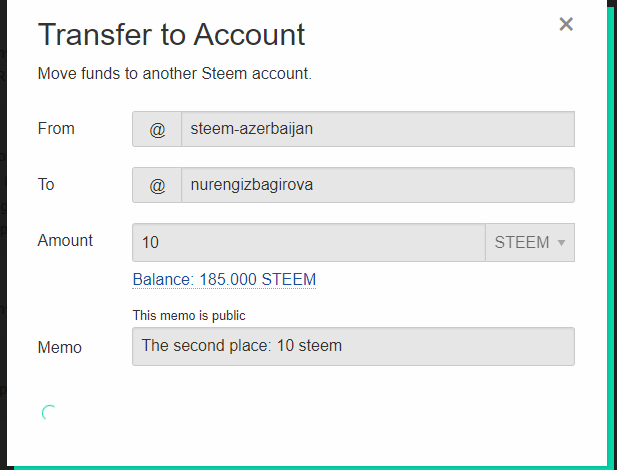Click the "This memo is public" note

click(x=189, y=316)
